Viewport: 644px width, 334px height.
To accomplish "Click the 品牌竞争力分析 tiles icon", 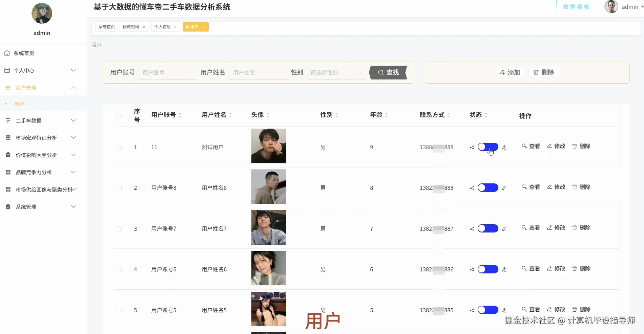I will [x=8, y=172].
